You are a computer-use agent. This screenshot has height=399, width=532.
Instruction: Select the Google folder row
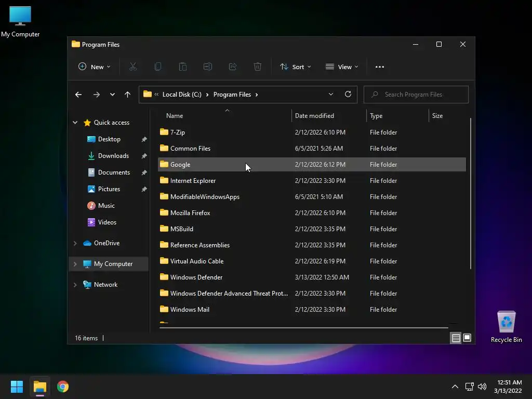coord(312,165)
